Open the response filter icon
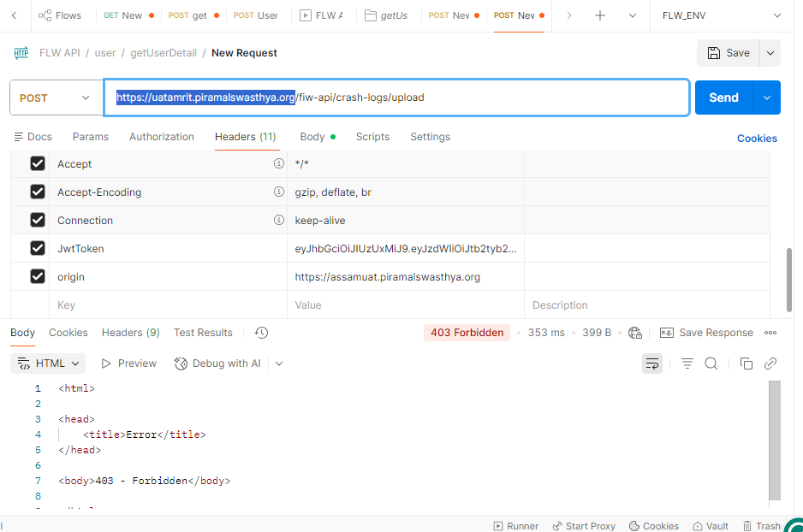Viewport: 803px width, 532px height. click(687, 364)
